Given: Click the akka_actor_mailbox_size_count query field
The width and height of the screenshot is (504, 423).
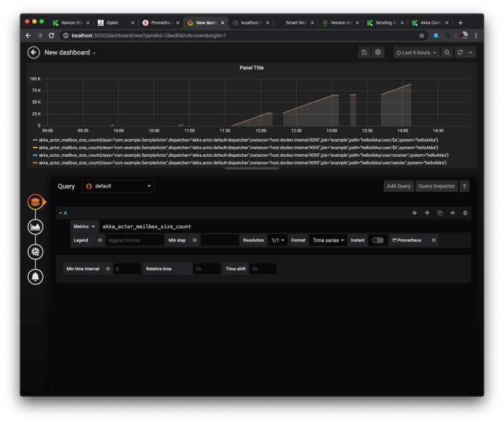Looking at the screenshot, I should click(285, 226).
